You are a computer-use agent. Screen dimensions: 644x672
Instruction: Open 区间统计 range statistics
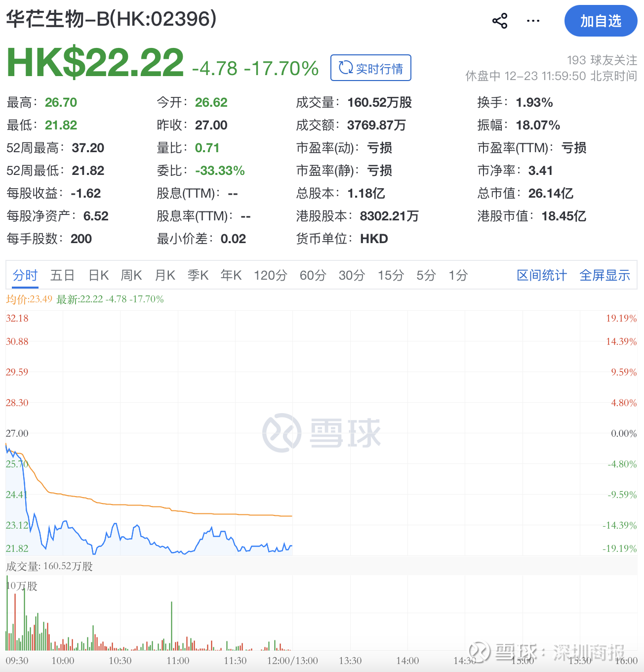542,275
